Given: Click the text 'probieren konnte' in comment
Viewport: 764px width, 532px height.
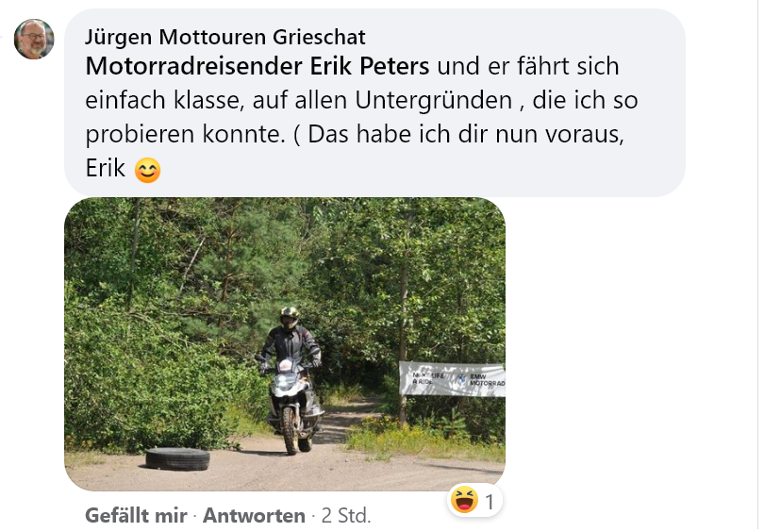Looking at the screenshot, I should tap(185, 134).
